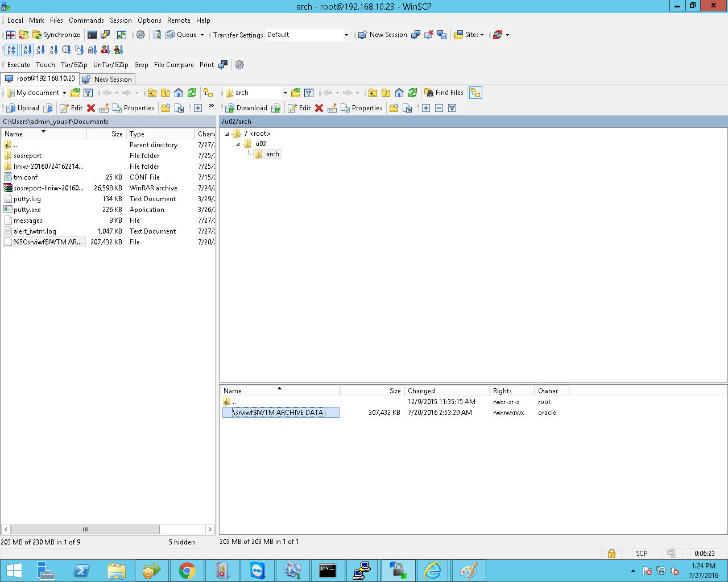Open terminal console icon in toolbar

click(92, 35)
